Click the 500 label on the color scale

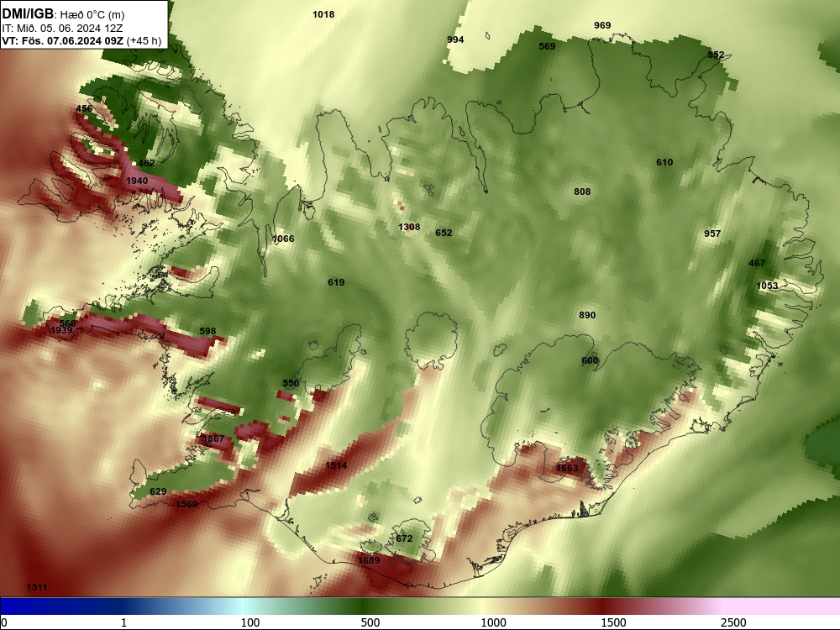click(370, 622)
